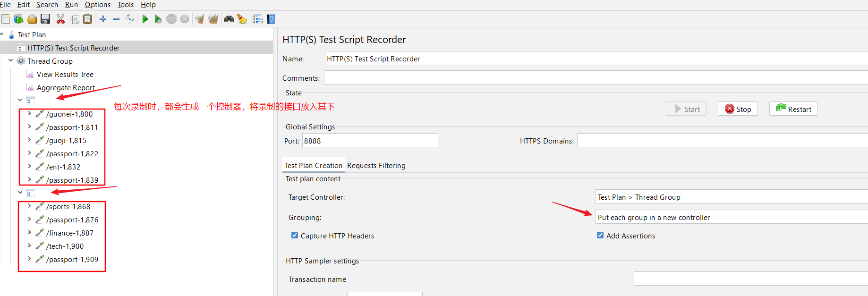Click the Cut scissors toolbar icon

pyautogui.click(x=60, y=19)
